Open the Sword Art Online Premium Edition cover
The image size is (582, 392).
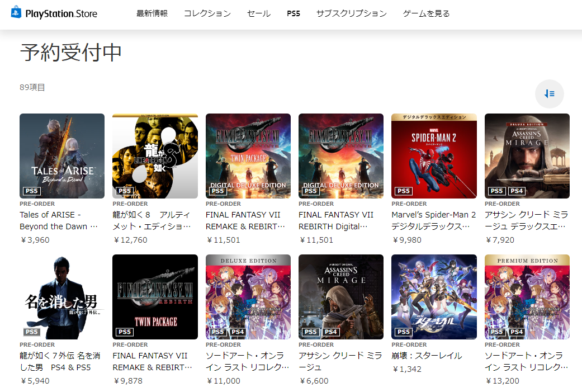coord(527,297)
